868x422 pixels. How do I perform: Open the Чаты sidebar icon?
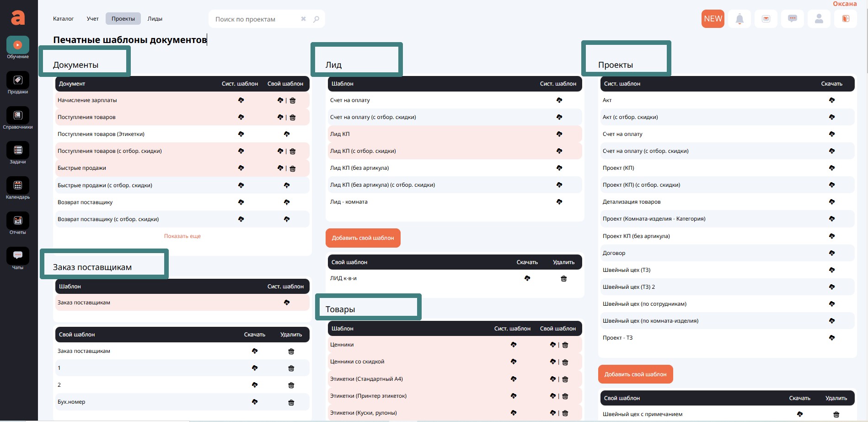tap(18, 256)
